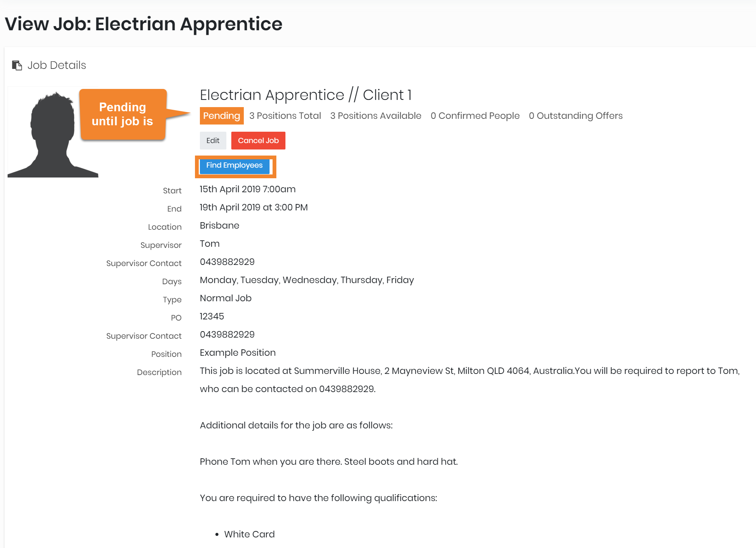The image size is (756, 548).
Task: Click the Brisbane location value
Action: tap(220, 226)
